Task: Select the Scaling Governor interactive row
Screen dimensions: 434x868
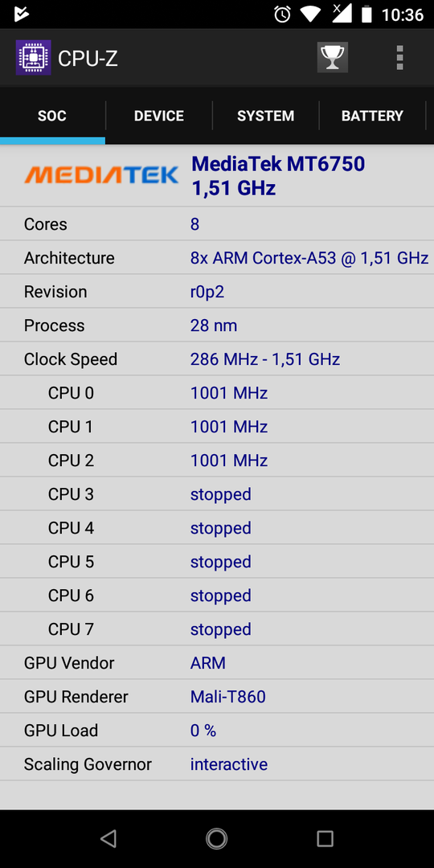Action: tap(217, 764)
